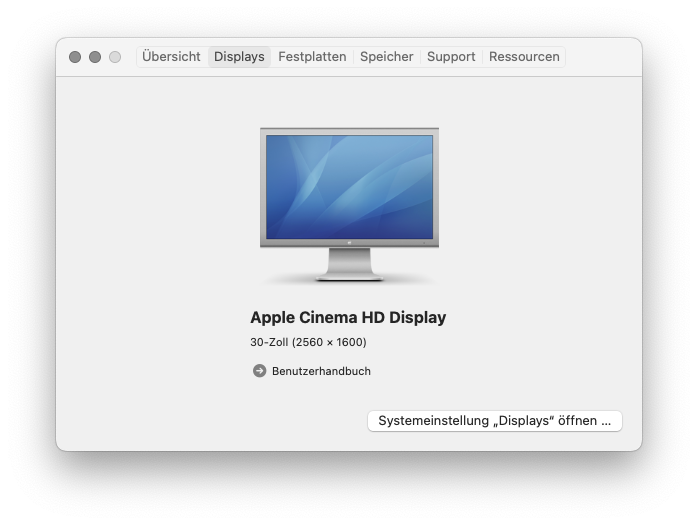This screenshot has height=525, width=698.
Task: Open the Support tab
Action: pos(451,57)
